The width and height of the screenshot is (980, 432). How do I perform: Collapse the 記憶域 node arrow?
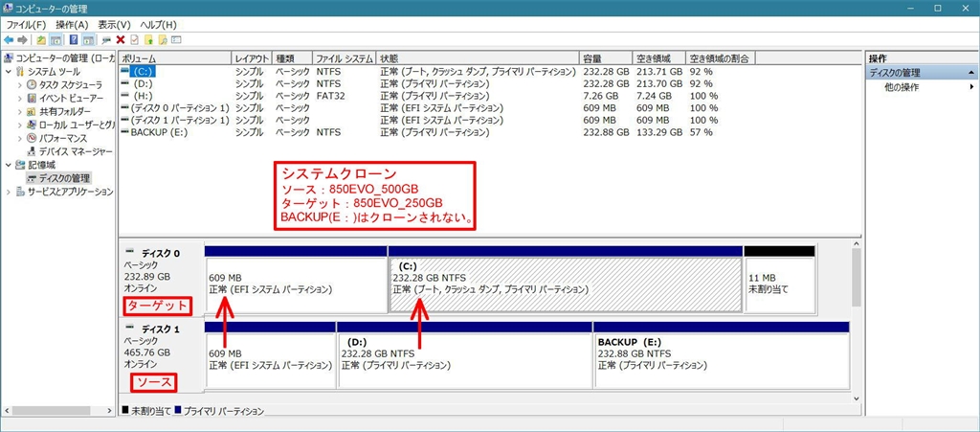point(8,165)
